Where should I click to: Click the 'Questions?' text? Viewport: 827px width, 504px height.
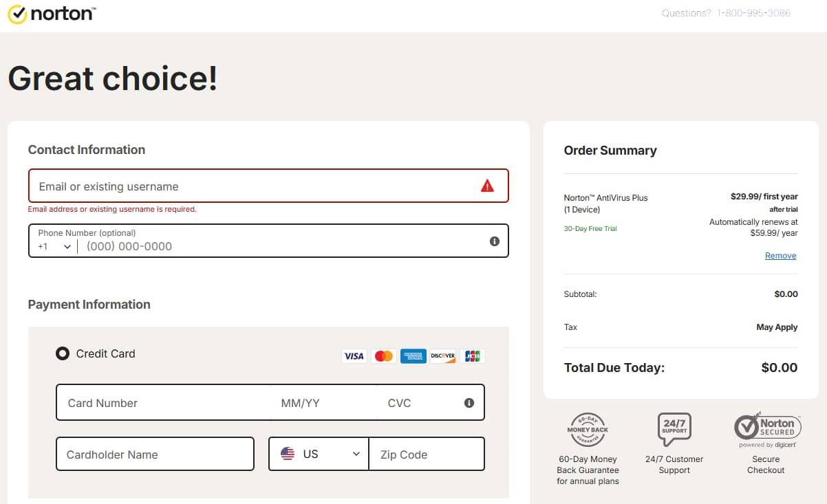coord(686,13)
